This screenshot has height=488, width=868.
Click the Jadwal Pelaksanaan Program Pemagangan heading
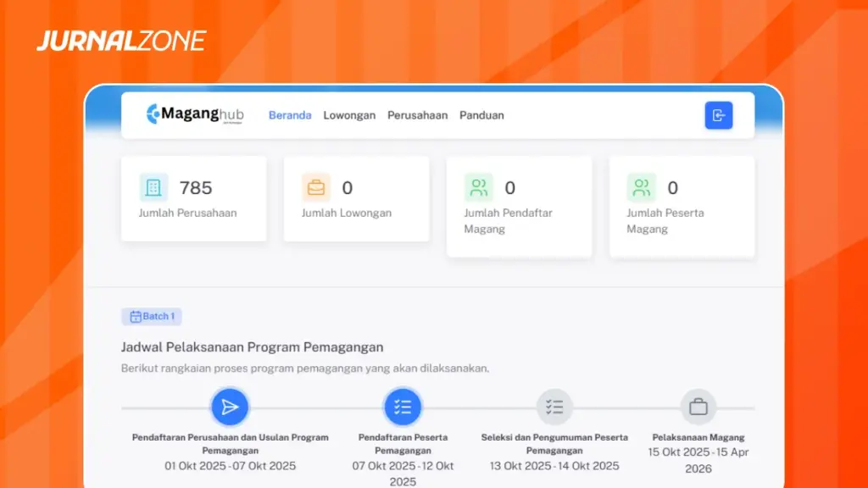pos(252,347)
